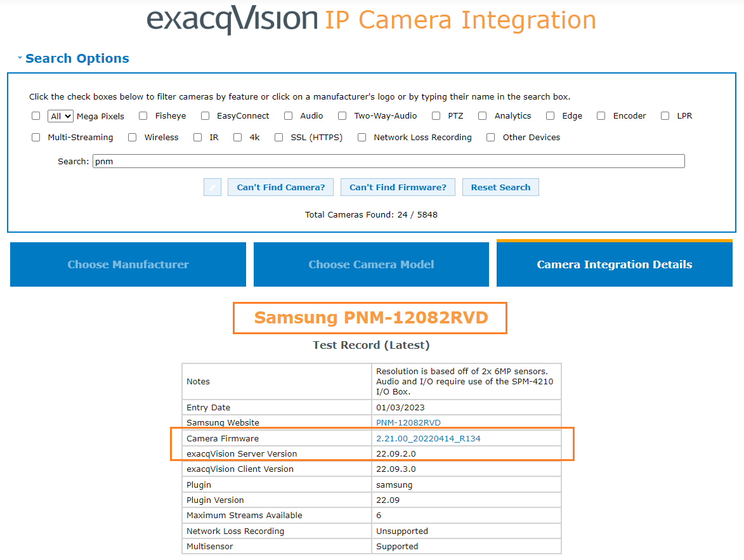The image size is (744, 560).
Task: Click the Maximum Streams Available value 6
Action: (379, 516)
